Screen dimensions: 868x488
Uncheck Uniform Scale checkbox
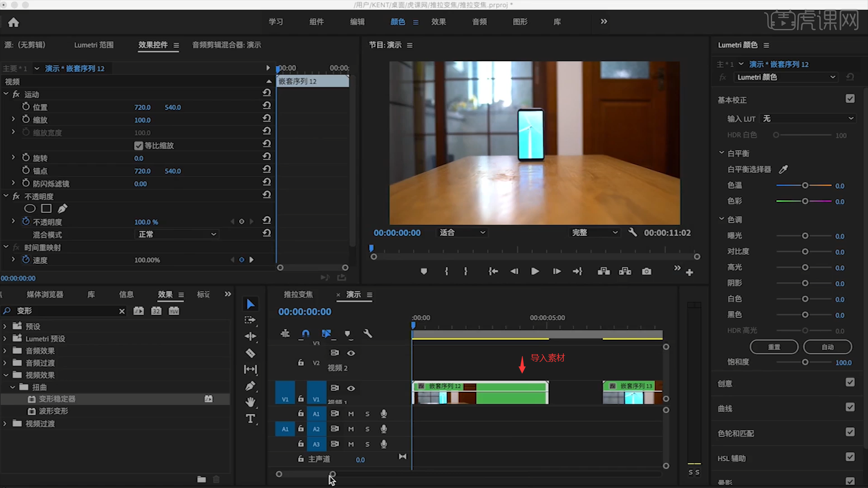point(138,145)
